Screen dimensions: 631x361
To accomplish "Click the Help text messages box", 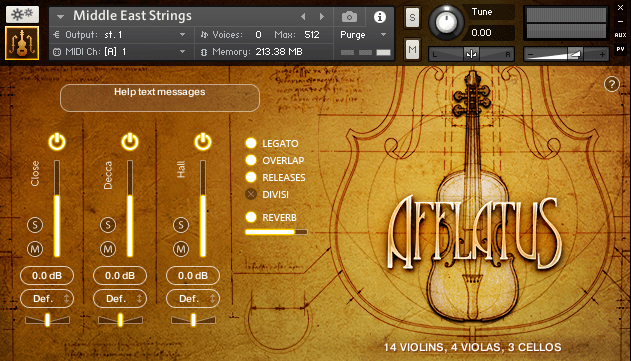I will [x=160, y=98].
